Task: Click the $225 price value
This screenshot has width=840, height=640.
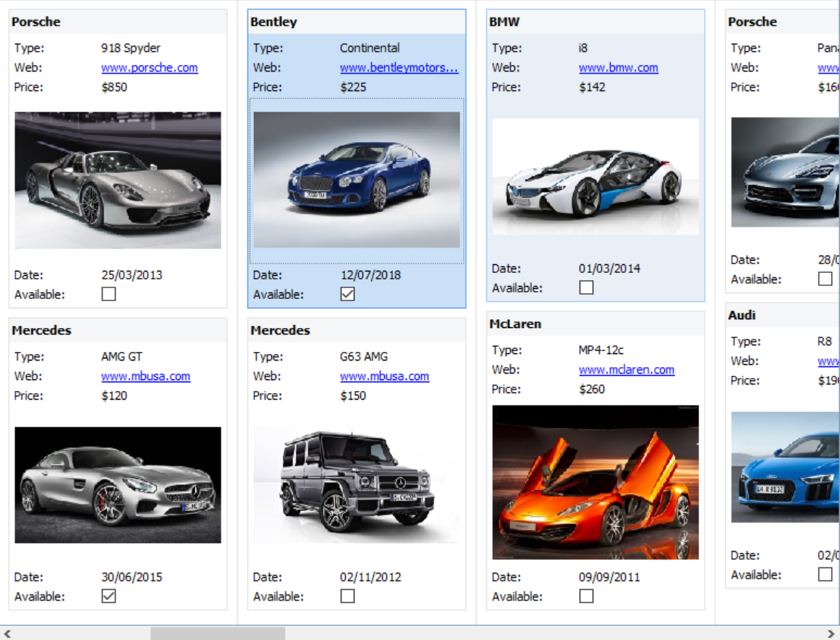Action: tap(353, 87)
